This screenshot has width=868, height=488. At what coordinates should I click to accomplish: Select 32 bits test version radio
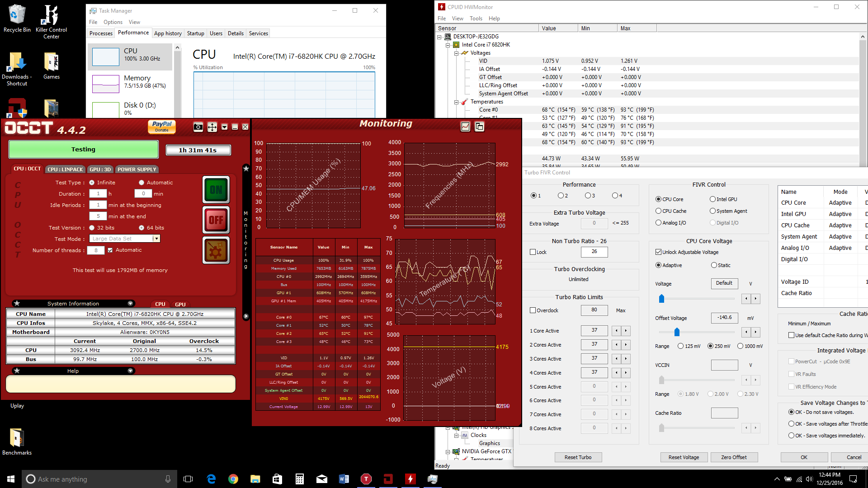coord(92,228)
